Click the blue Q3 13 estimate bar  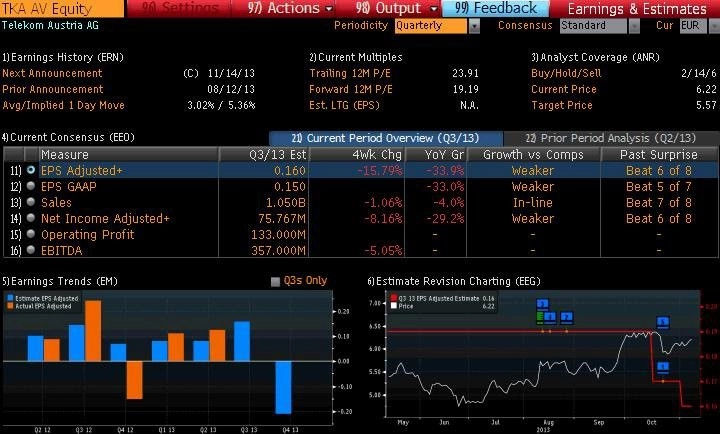[242, 341]
